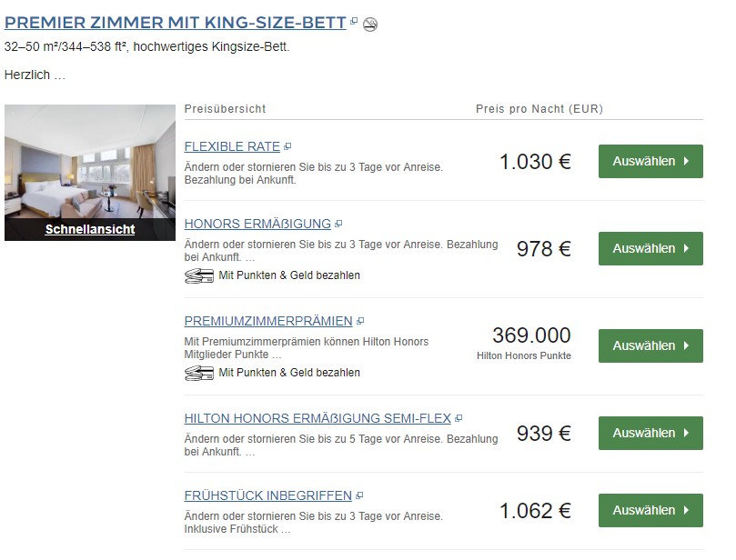Click popup icon beside Flexible Rate
Screen dimensions: 736x560
point(287,145)
